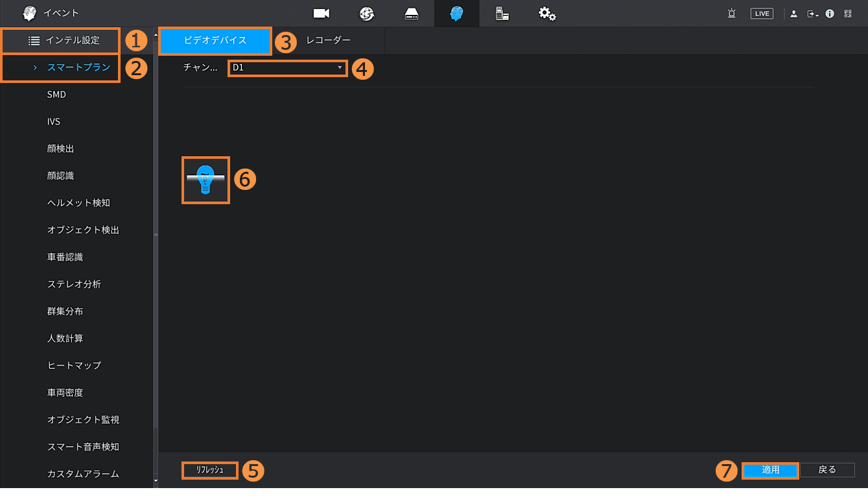Open the logout dropdown icon

point(812,14)
